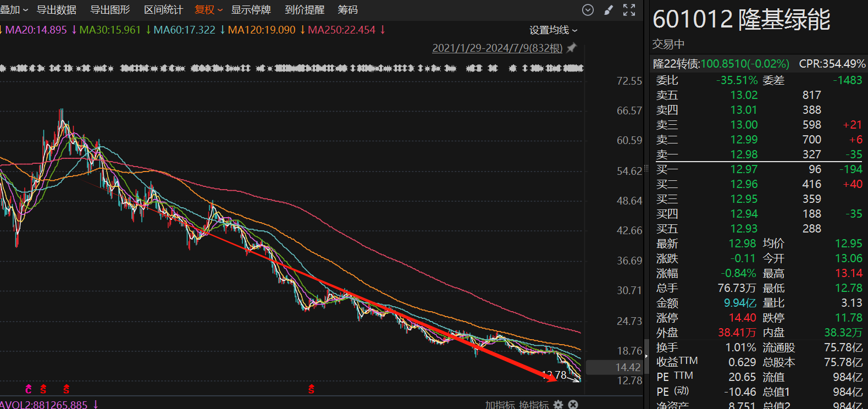868x409 pixels.
Task: Open the 叠加 overlay dropdown
Action: pos(14,10)
